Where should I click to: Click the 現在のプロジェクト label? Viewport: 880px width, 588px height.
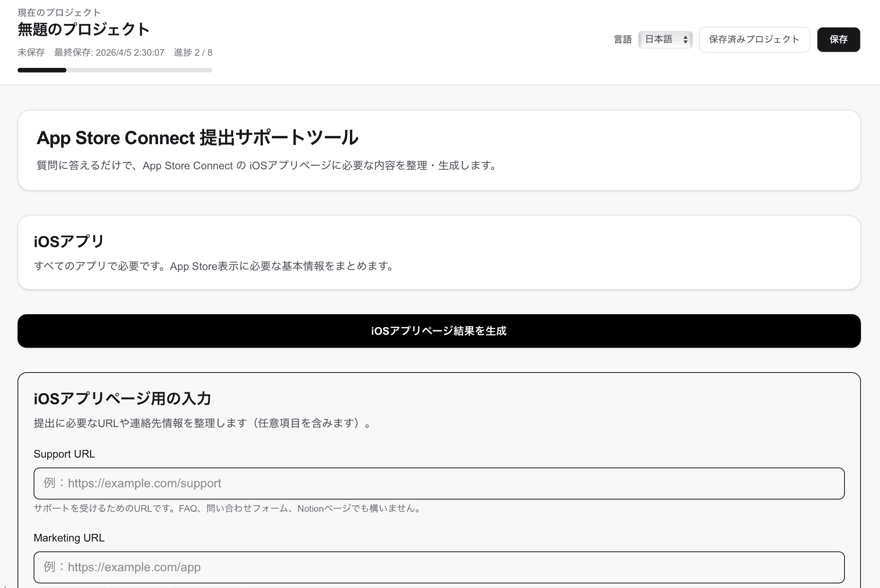pyautogui.click(x=58, y=12)
